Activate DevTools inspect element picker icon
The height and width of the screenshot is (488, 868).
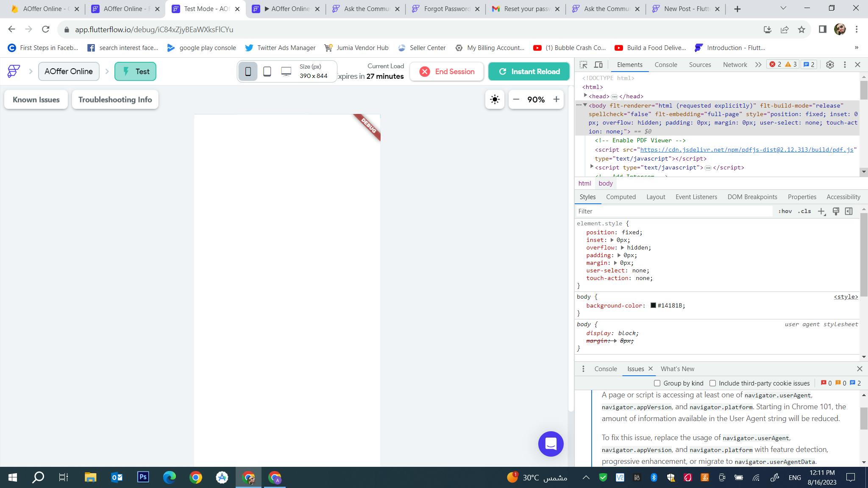coord(583,65)
